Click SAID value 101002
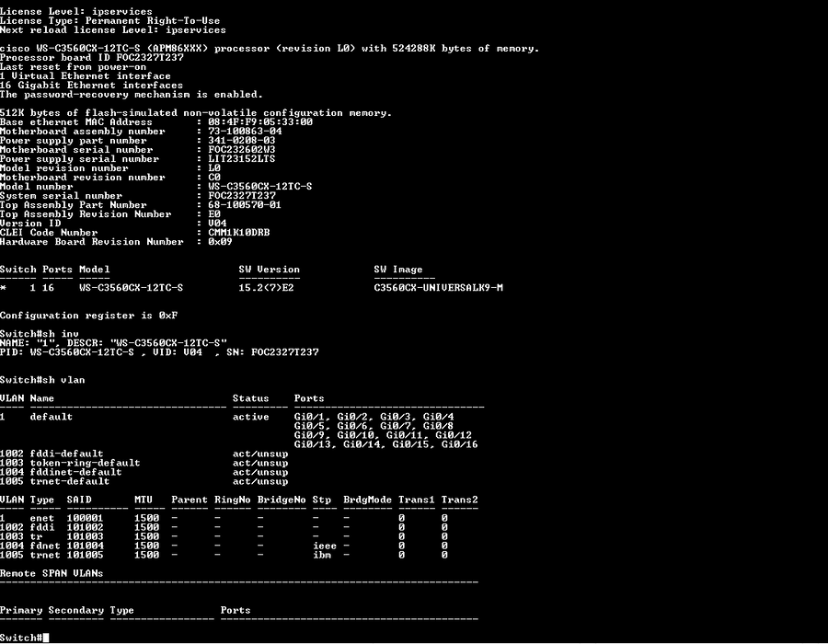Viewport: 828px width, 644px height. coord(85,527)
